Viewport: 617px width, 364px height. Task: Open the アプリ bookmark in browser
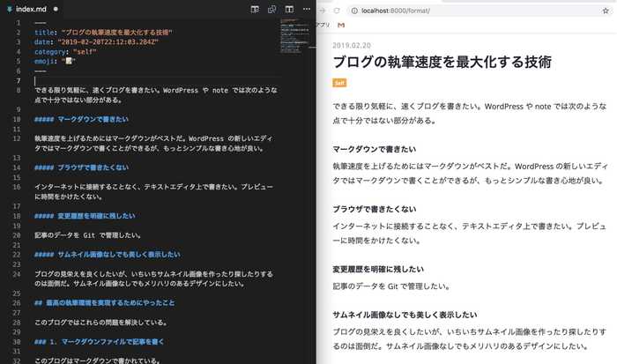click(323, 25)
